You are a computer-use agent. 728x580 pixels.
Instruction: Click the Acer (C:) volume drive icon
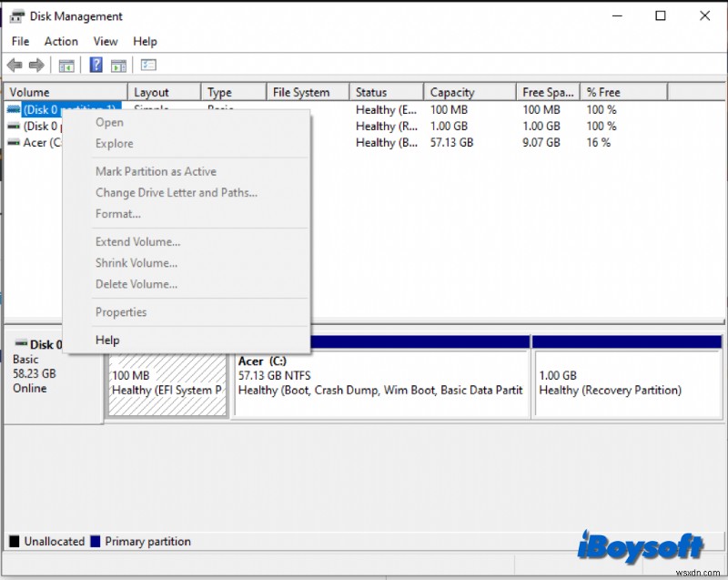tap(14, 142)
